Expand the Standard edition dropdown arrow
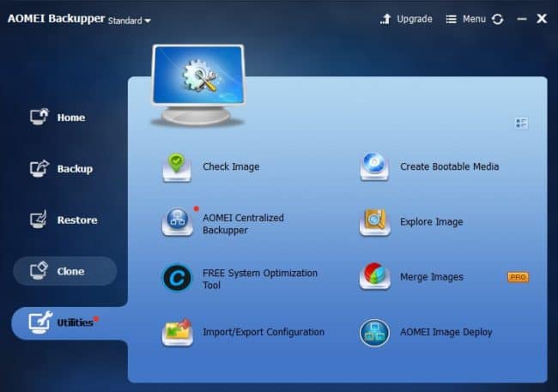Image resolution: width=558 pixels, height=392 pixels. [x=148, y=21]
